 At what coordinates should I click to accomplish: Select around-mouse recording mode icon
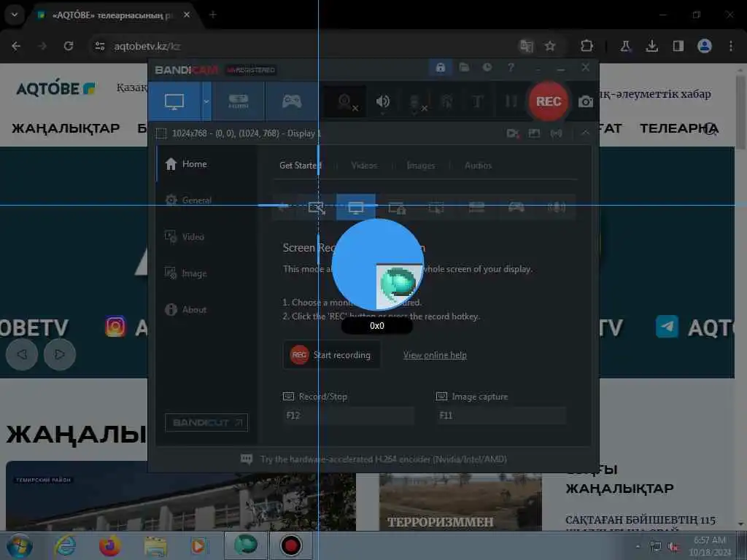pyautogui.click(x=436, y=207)
